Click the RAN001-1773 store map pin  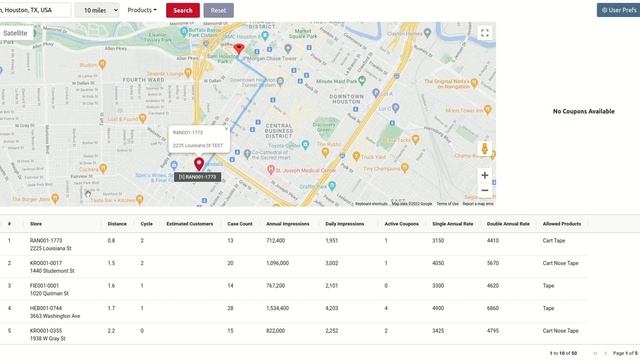click(199, 164)
